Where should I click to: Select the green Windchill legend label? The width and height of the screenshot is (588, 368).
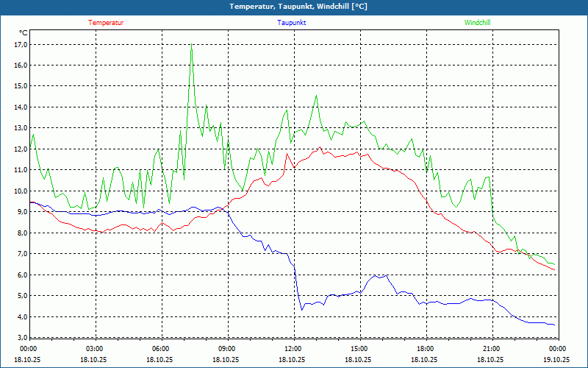pos(477,23)
